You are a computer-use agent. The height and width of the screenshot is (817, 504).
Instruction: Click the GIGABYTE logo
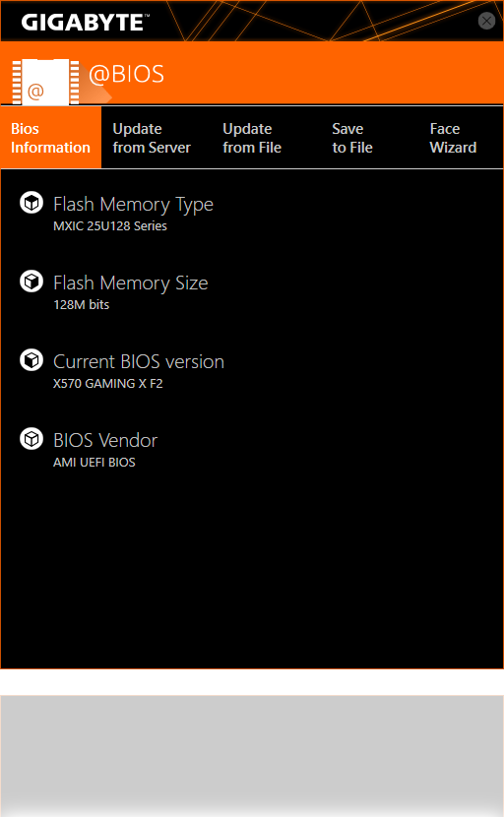[x=86, y=23]
